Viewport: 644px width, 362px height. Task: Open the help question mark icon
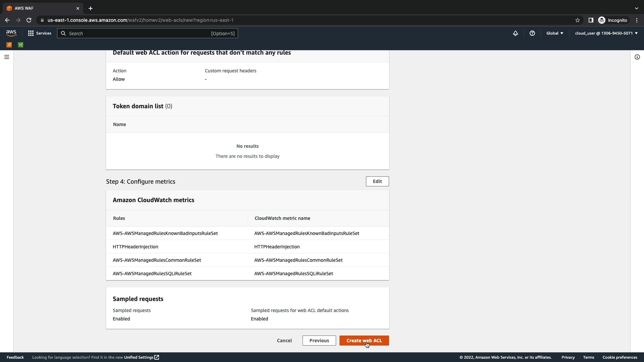point(532,33)
